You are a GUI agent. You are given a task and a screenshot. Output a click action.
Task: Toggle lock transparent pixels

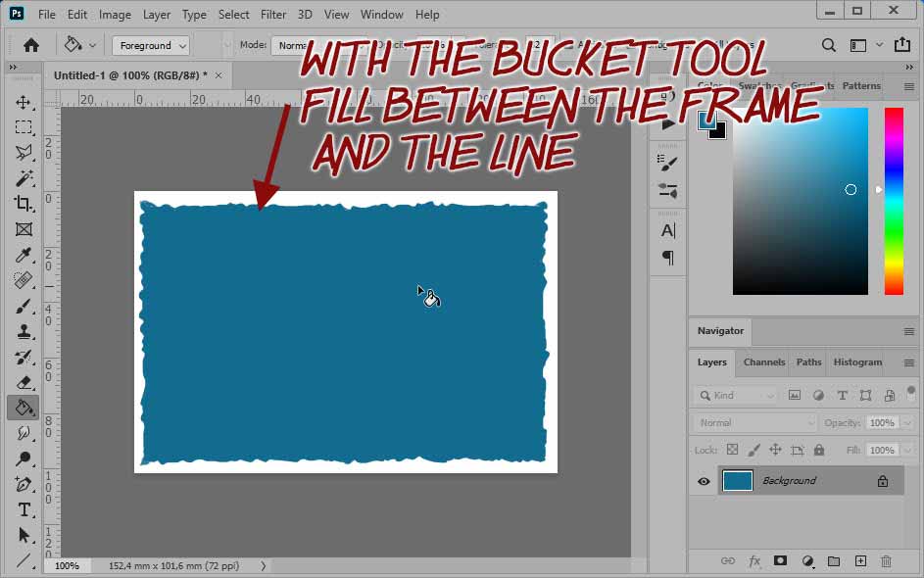(732, 450)
